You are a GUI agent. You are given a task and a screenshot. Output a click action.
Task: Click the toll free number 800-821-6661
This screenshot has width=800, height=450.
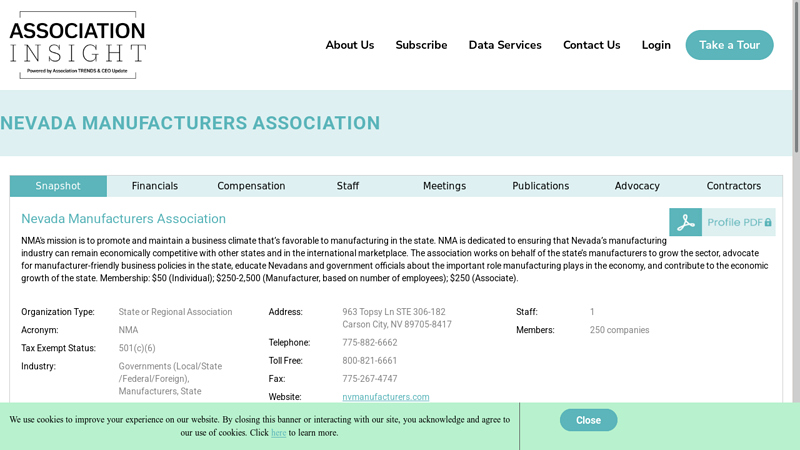[x=369, y=360]
